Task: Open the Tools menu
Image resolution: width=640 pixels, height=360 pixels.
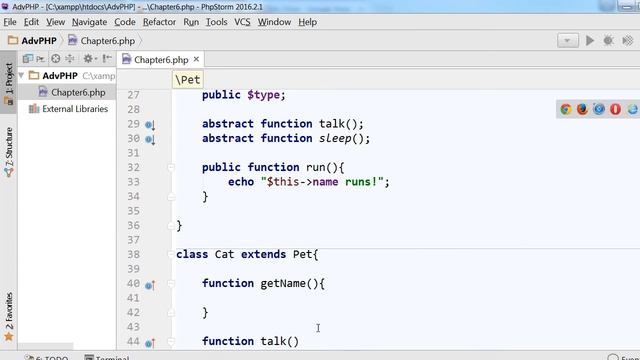Action: (216, 22)
